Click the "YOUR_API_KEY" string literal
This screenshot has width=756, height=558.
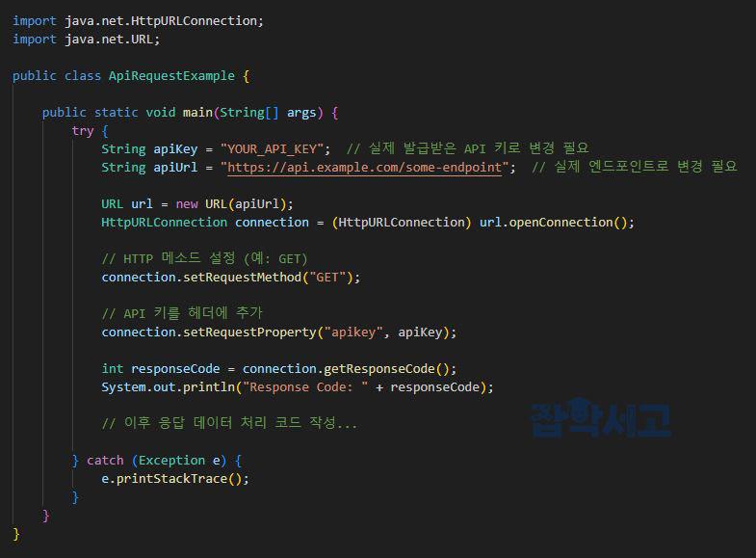[272, 149]
